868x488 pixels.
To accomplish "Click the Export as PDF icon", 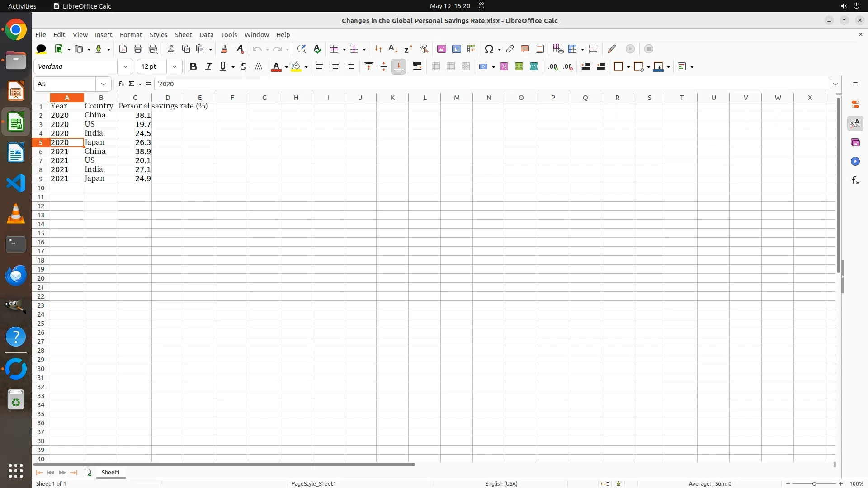I will tap(123, 49).
